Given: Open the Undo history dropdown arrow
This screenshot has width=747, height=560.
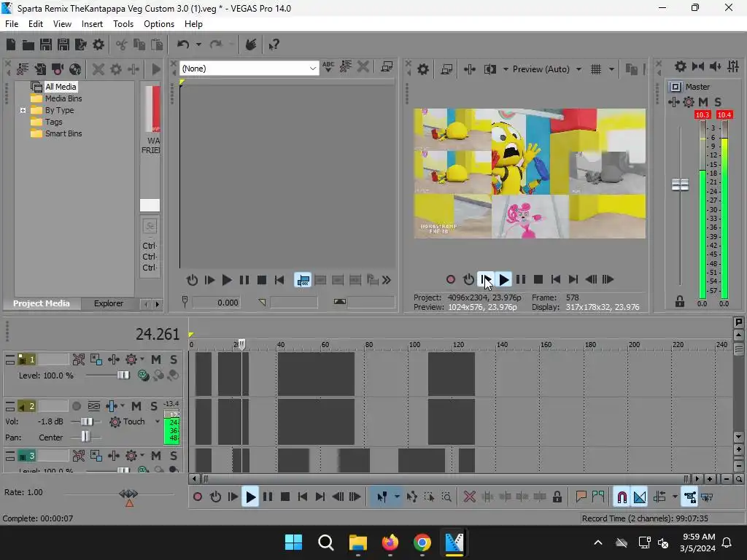Looking at the screenshot, I should click(198, 44).
